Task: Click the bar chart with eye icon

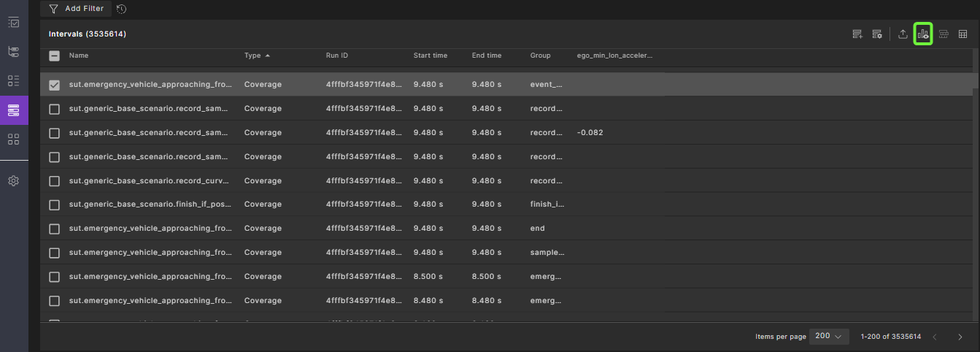Action: coord(923,34)
